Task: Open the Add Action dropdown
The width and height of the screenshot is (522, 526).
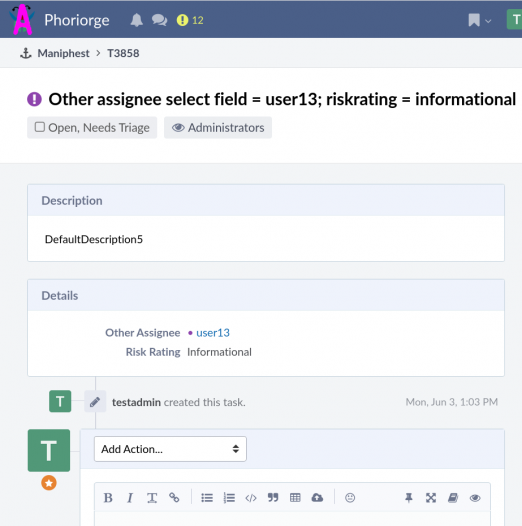Action: (x=170, y=449)
